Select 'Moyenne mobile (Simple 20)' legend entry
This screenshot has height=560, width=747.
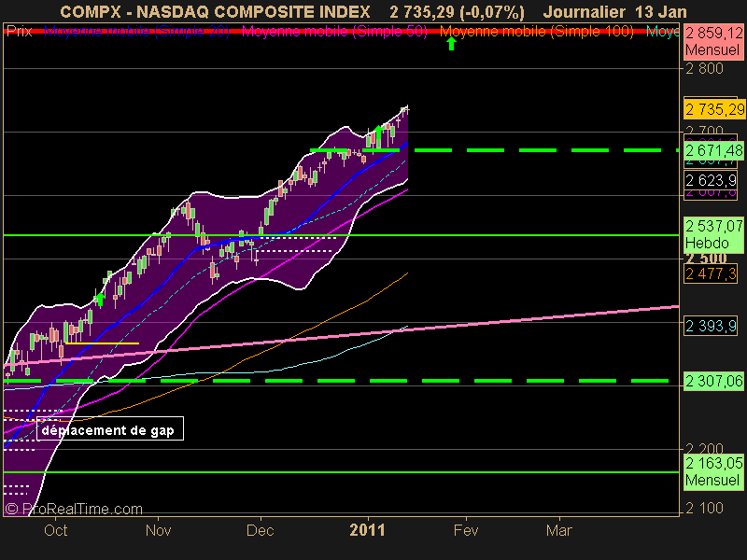pos(136,32)
